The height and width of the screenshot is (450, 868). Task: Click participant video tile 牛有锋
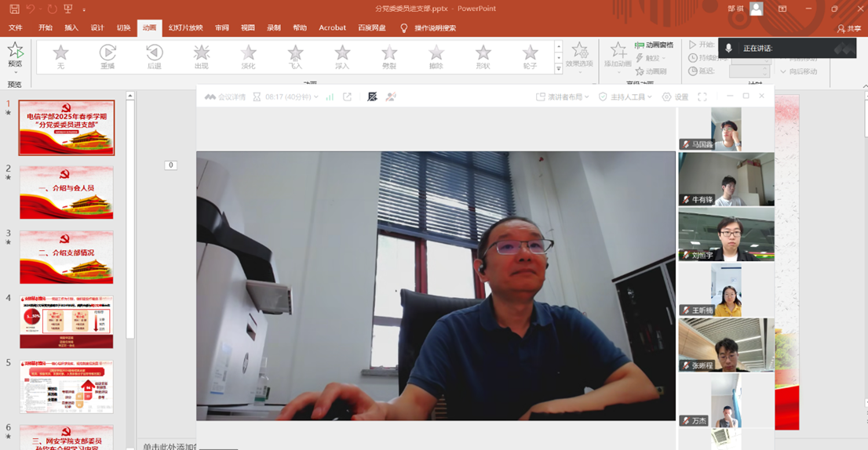pyautogui.click(x=726, y=179)
